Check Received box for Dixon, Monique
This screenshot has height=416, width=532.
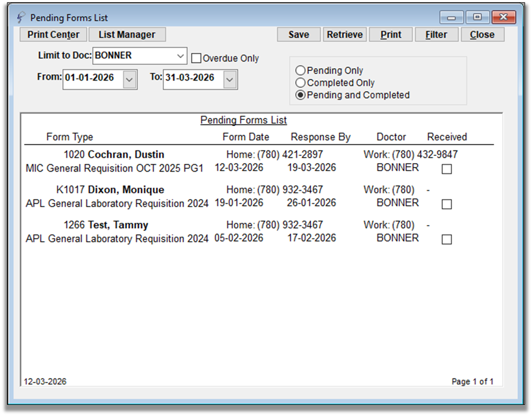447,204
